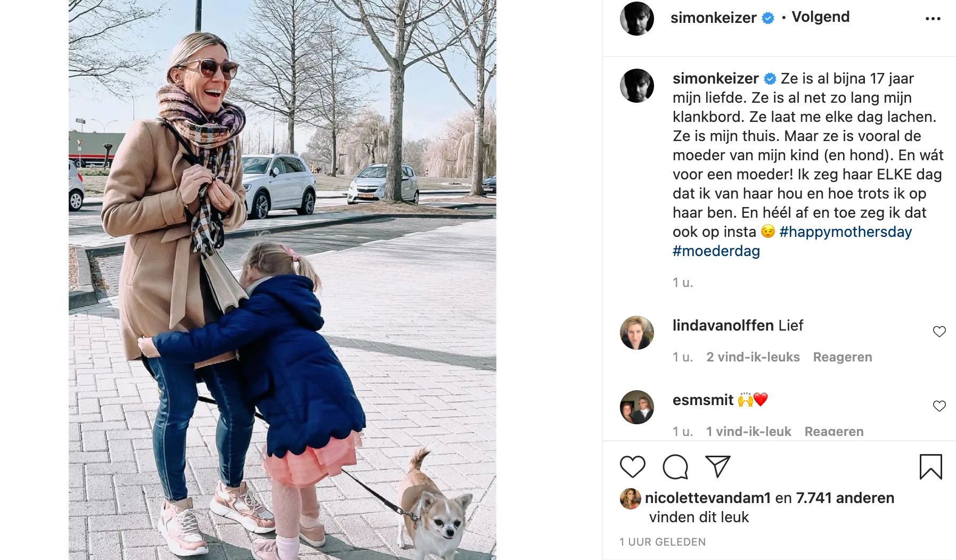Image resolution: width=956 pixels, height=560 pixels.
Task: View the 7.741 anderen likes list
Action: click(x=845, y=498)
